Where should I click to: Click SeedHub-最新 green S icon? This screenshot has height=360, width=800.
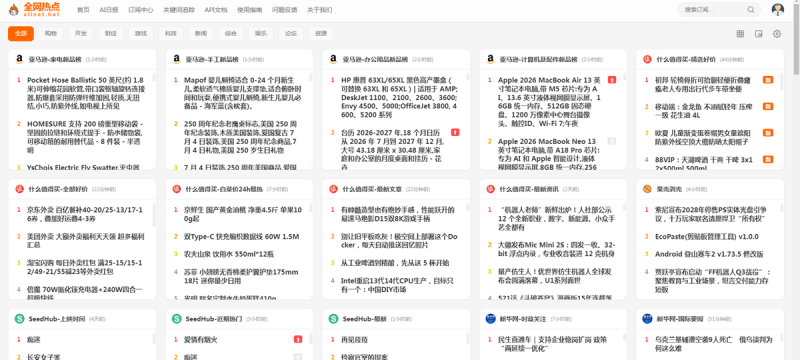333,319
